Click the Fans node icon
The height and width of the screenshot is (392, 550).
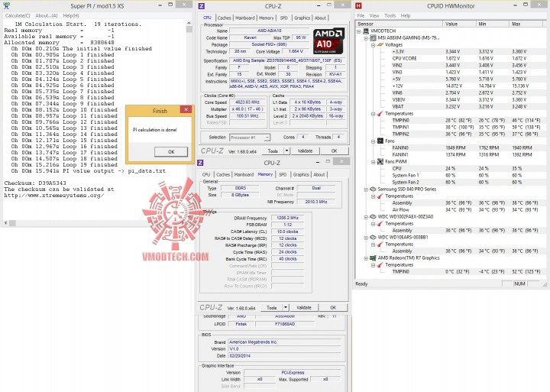tap(380, 141)
